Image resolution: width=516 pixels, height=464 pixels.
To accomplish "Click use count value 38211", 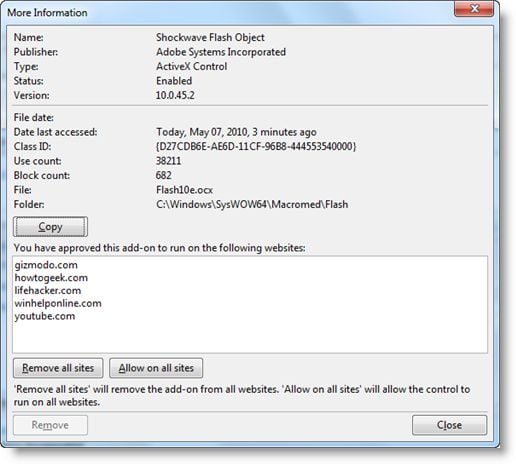I will coord(168,161).
